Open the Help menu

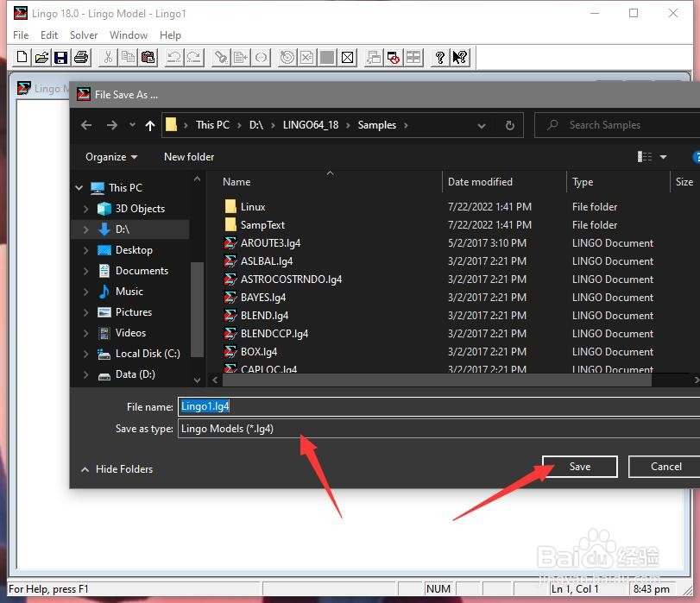pos(170,35)
